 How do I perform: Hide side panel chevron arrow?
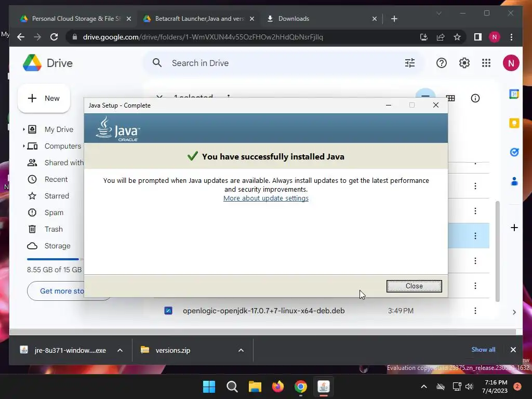coord(514,312)
